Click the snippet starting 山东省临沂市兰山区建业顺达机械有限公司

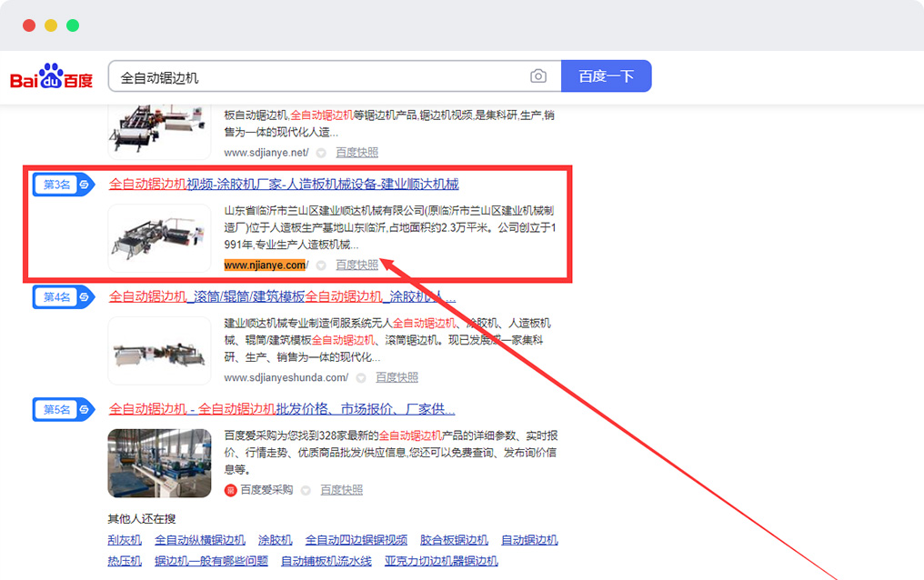click(390, 227)
